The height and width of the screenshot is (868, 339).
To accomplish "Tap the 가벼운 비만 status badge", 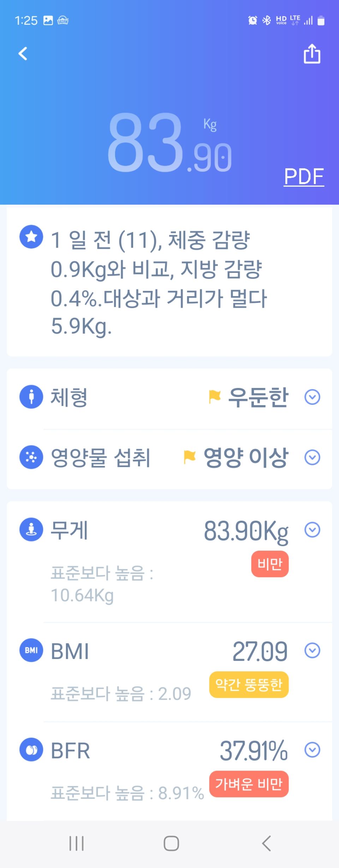I will 249,784.
